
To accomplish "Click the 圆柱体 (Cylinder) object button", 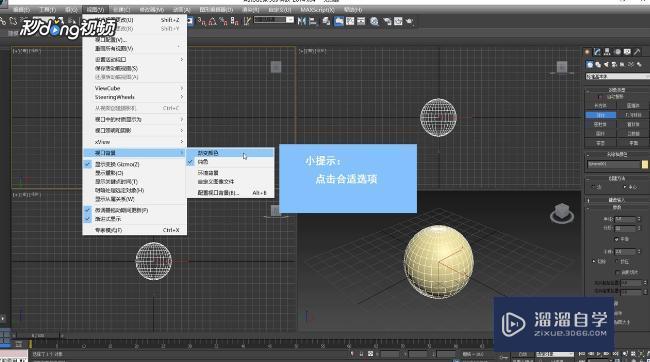I will coord(601,124).
